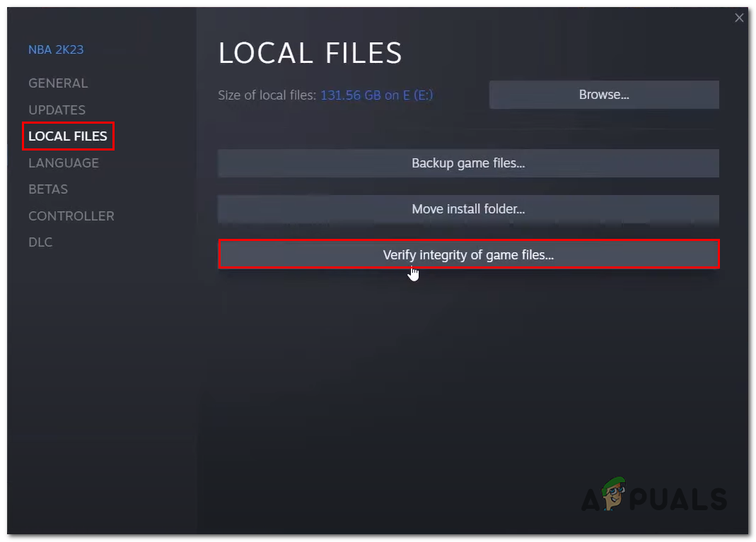Go to the BETAS tab
Screen dimensions: 756x542
(48, 189)
